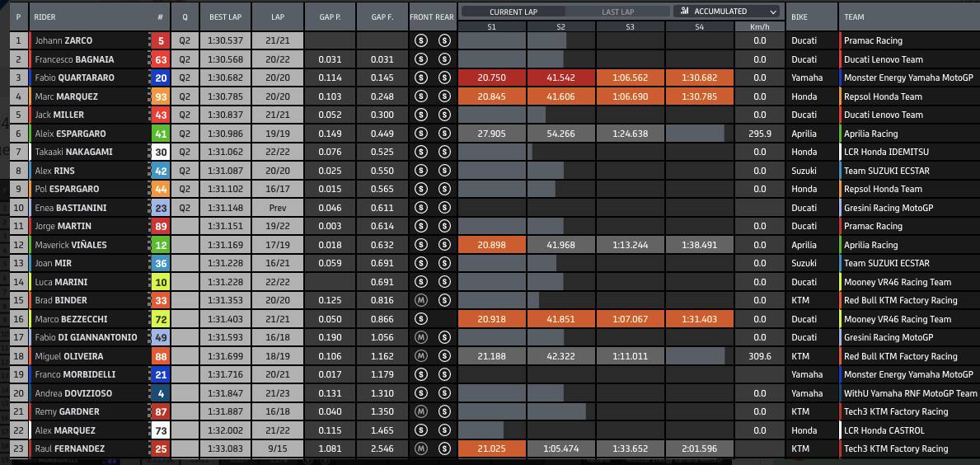Viewport: 980px width, 465px height.
Task: Open the Accumulated sector mode dropdown
Action: click(x=727, y=12)
